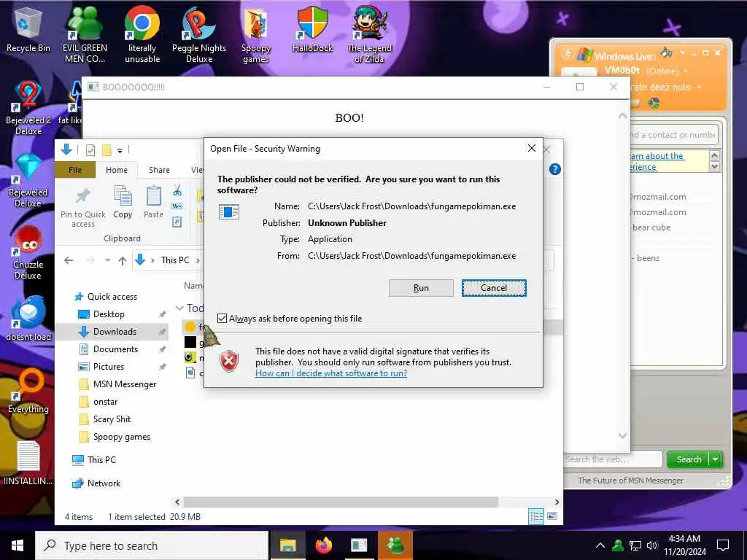The image size is (747, 560).
Task: Click the Windows Start button
Action: 18,545
